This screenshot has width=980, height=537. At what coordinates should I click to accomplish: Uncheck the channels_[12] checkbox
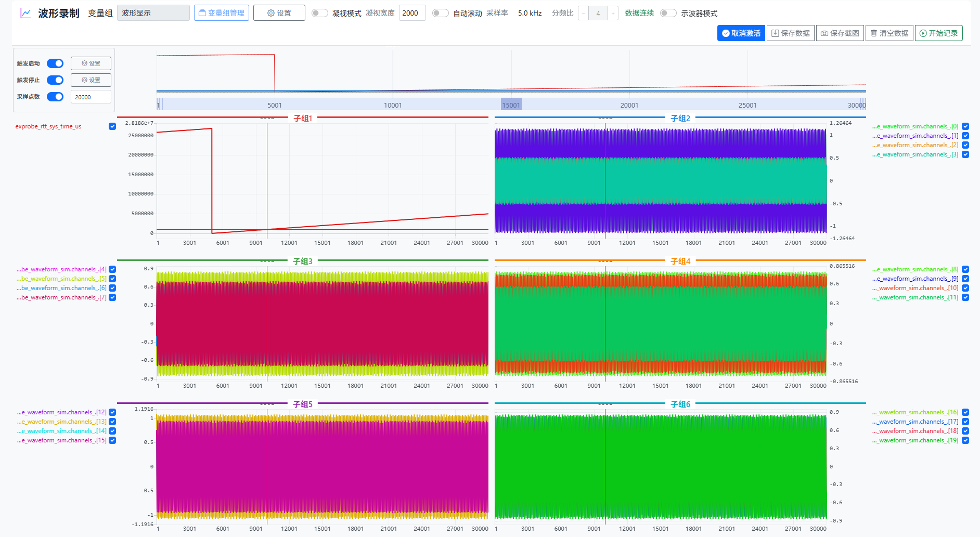tap(112, 412)
